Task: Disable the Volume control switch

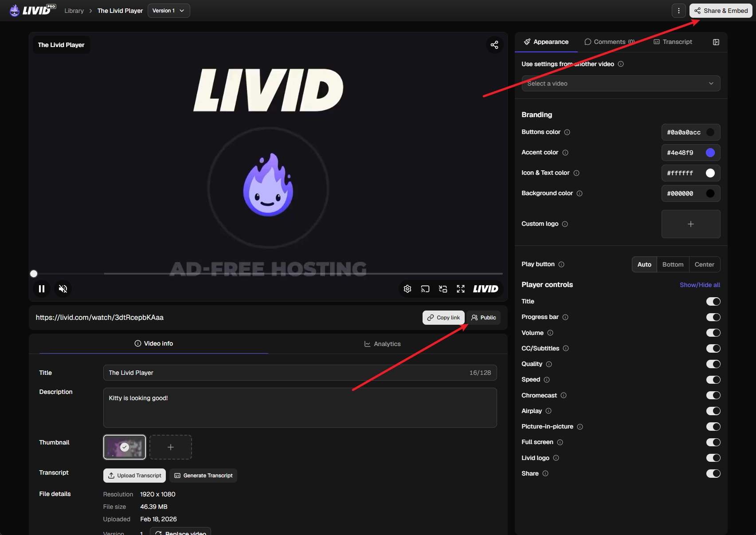Action: 713,333
